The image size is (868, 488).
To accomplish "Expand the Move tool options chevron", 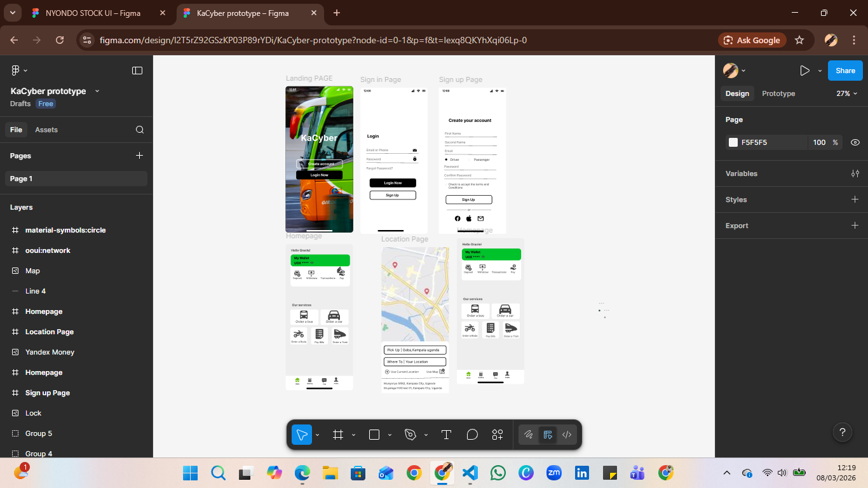I will coord(317,435).
